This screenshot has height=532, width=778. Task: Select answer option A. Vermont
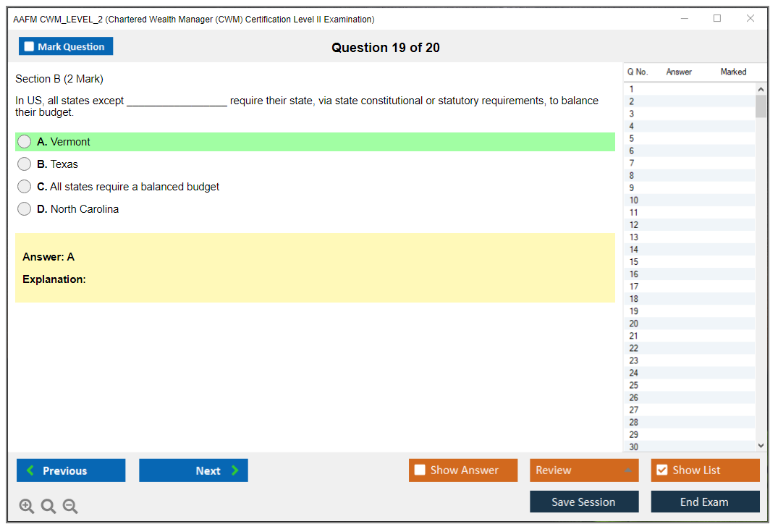click(25, 142)
